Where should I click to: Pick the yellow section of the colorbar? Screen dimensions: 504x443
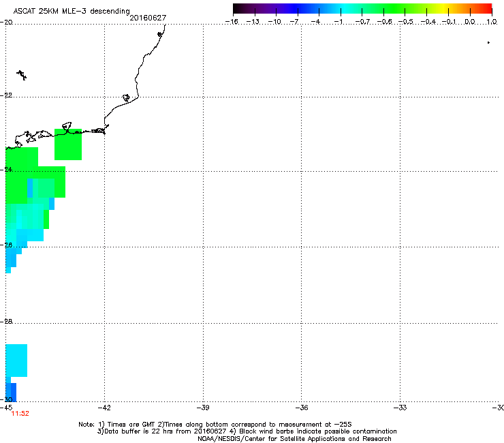click(x=443, y=8)
